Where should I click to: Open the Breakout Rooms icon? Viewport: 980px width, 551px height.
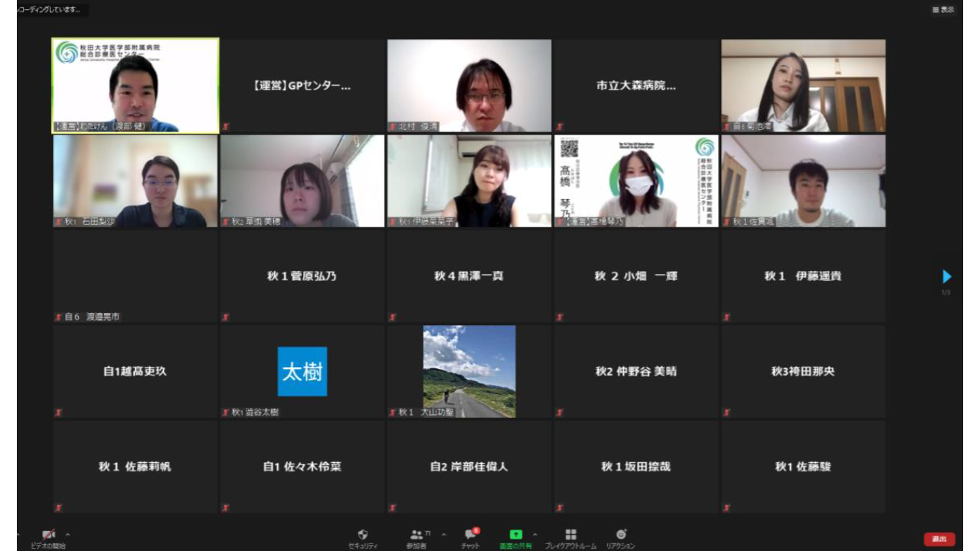coord(570,534)
